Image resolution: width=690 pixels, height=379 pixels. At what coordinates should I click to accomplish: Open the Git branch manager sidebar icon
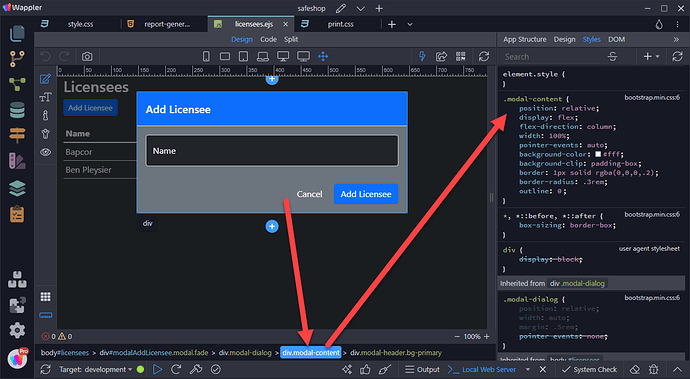click(17, 59)
